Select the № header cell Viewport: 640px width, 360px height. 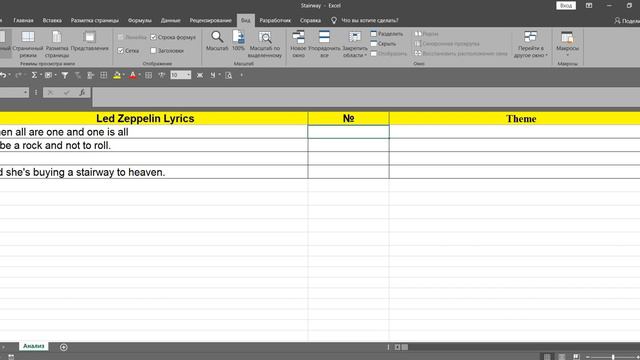coord(349,118)
